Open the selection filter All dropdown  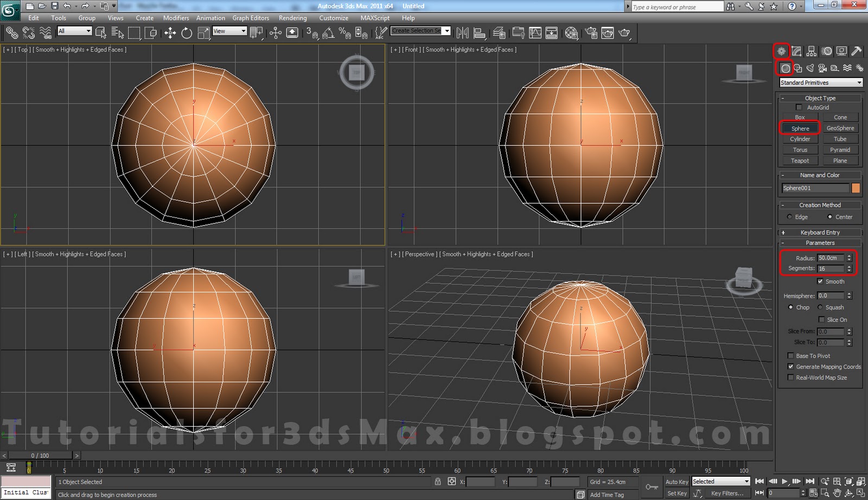pyautogui.click(x=74, y=31)
